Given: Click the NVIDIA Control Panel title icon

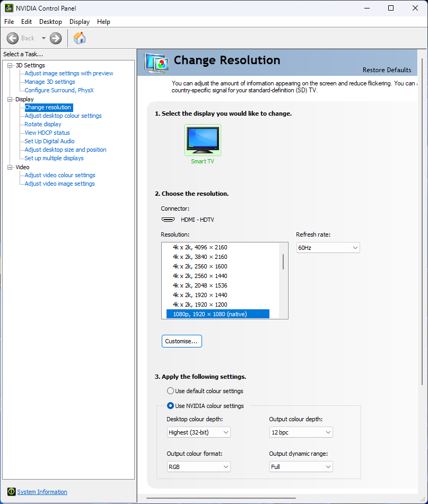Looking at the screenshot, I should coord(8,8).
